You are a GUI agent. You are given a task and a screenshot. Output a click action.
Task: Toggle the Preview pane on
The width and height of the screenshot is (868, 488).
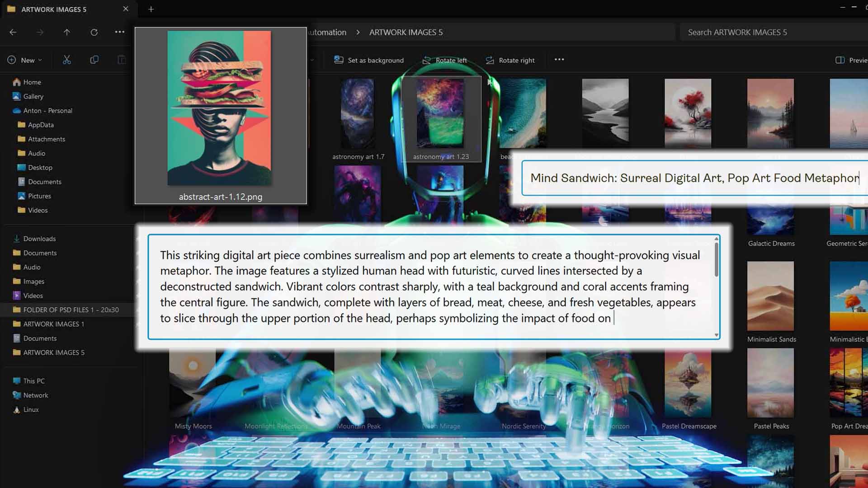point(840,59)
